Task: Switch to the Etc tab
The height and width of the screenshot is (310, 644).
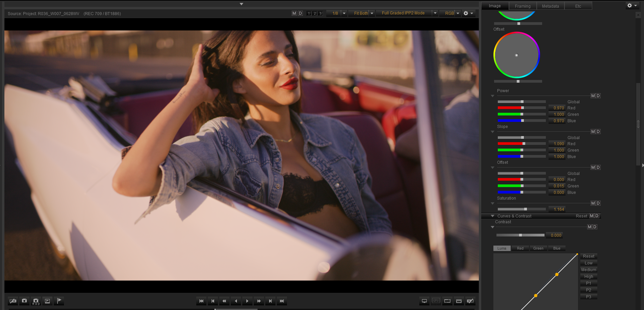Action: click(578, 6)
